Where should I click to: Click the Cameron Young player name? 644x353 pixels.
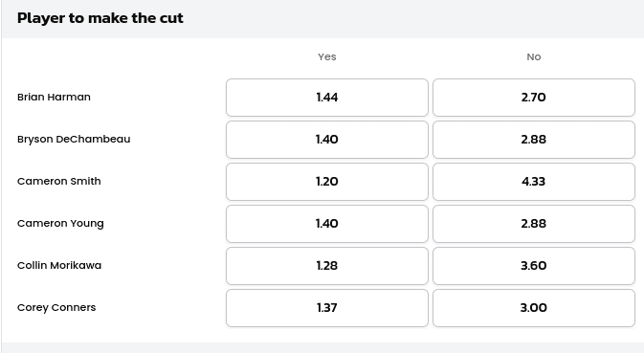pyautogui.click(x=60, y=224)
